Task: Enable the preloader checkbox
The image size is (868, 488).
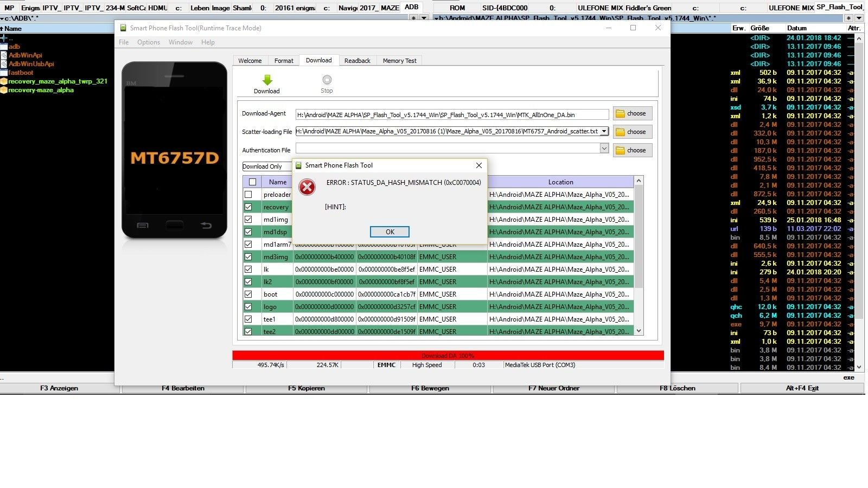Action: click(x=248, y=195)
